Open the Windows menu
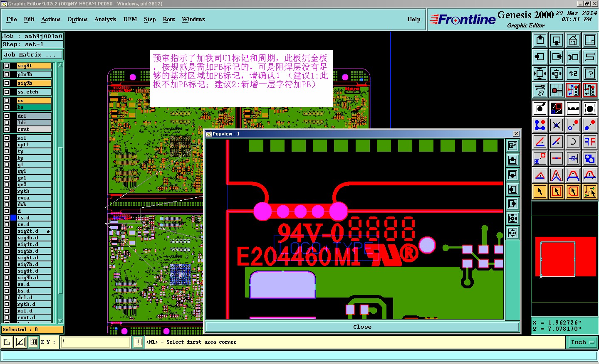 click(193, 19)
